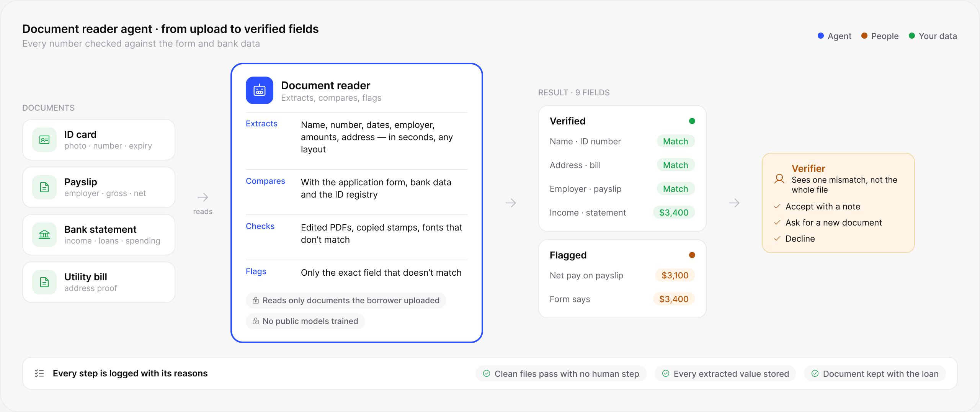
Task: Click the $3,400 badge for 'Income · statement'
Action: click(674, 213)
